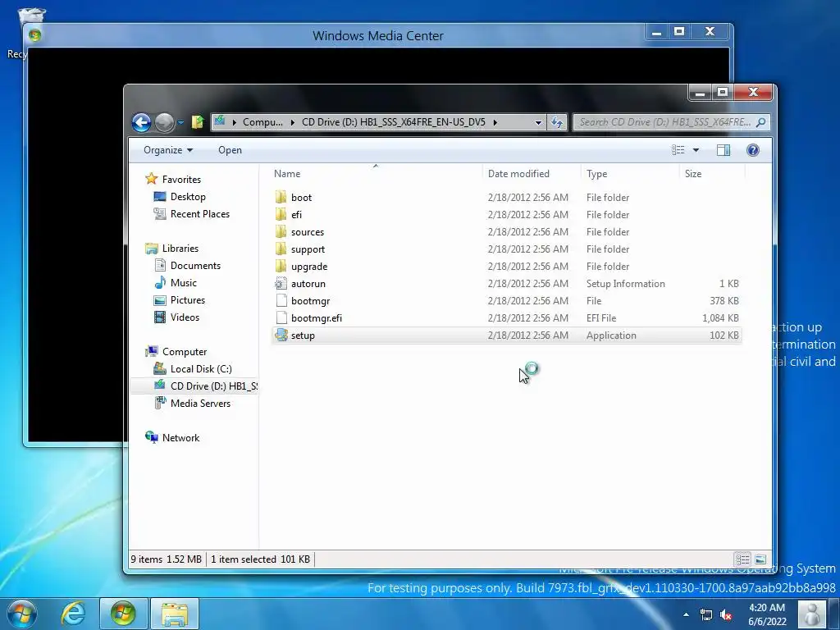This screenshot has height=630, width=840.
Task: Select the bootmgr.efi file icon
Action: tap(281, 317)
